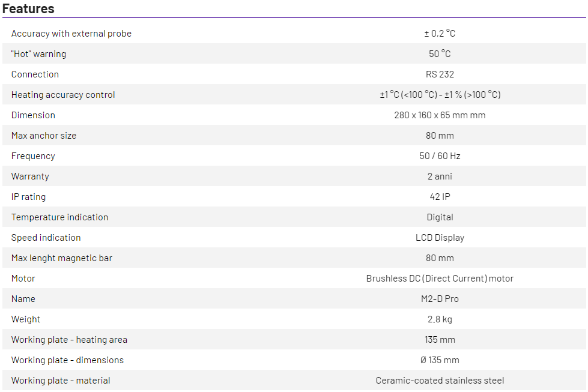Click the "Heating accuracy control" row label
Viewport: 588px width, 392px height.
[63, 95]
